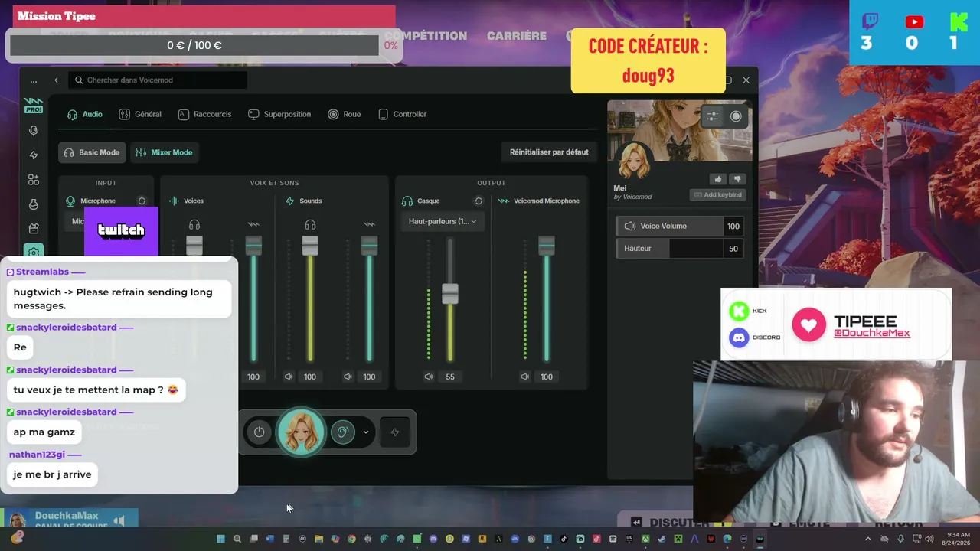
Task: Click the Mei profile avatar thumbnail
Action: click(635, 160)
